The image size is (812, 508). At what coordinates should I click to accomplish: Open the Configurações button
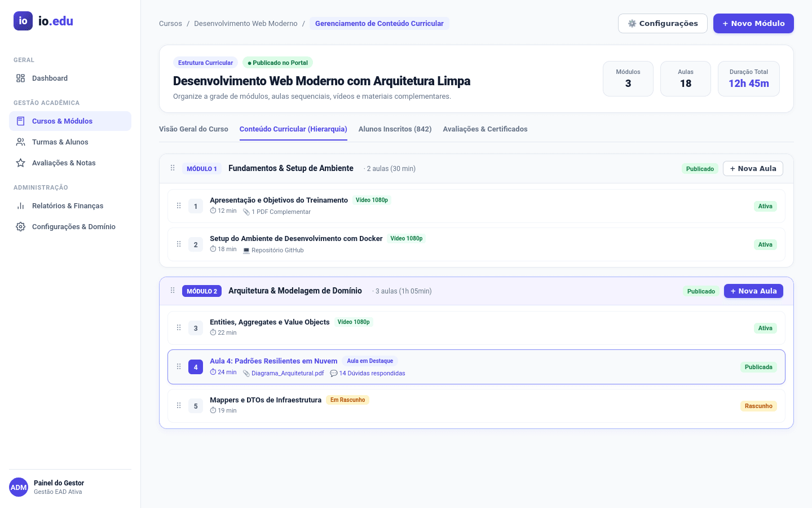pyautogui.click(x=663, y=24)
